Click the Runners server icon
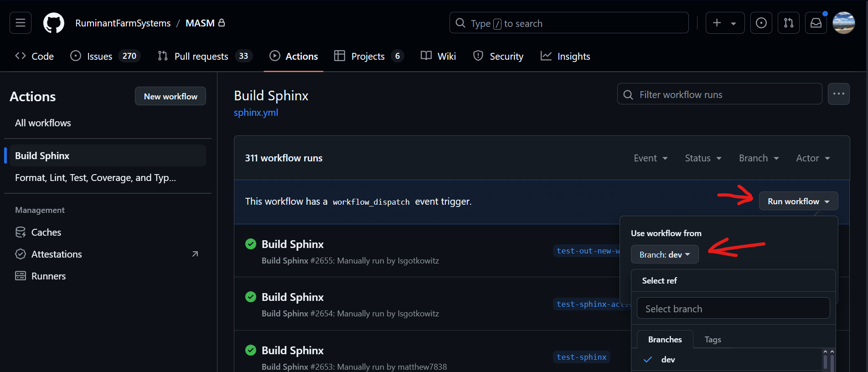Viewport: 868px width, 372px height. [x=21, y=276]
